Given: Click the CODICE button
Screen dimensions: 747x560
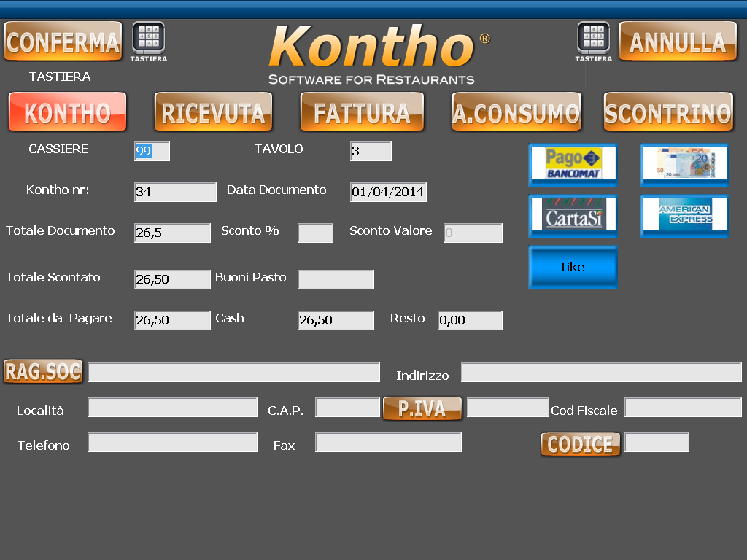Looking at the screenshot, I should click(580, 444).
